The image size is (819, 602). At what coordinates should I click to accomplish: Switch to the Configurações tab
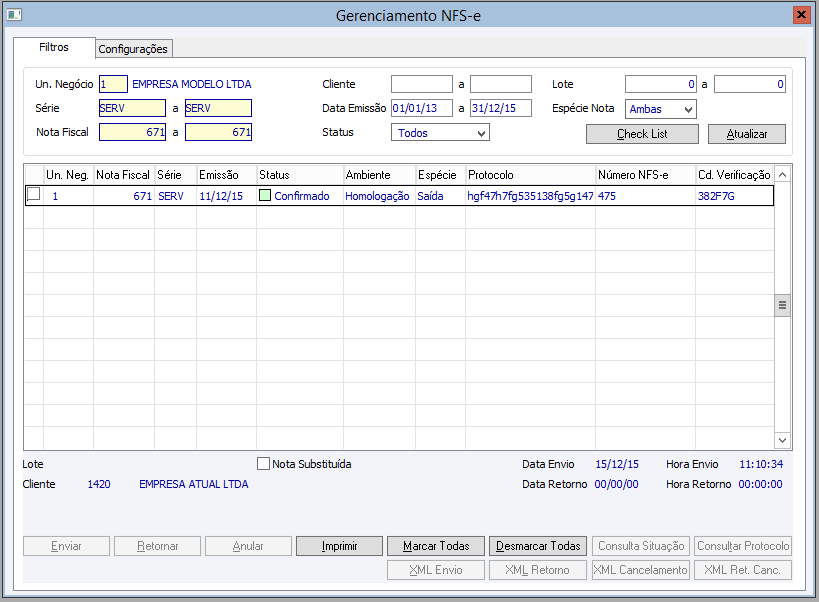coord(133,49)
